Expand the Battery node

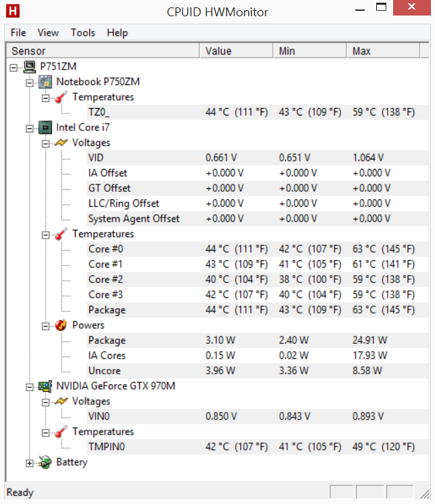pyautogui.click(x=30, y=463)
